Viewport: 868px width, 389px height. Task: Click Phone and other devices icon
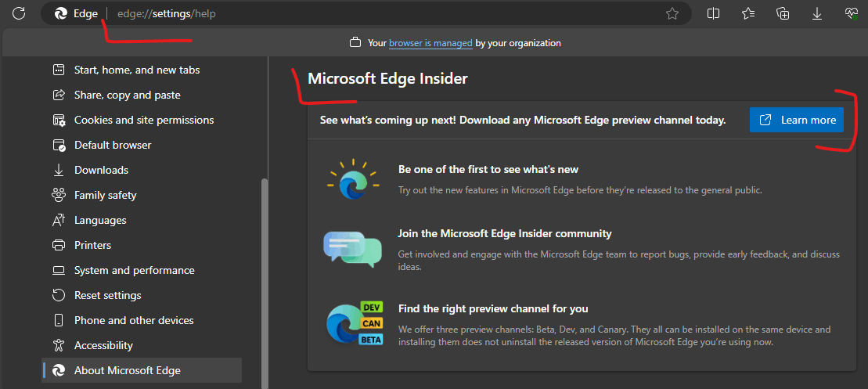pos(59,320)
